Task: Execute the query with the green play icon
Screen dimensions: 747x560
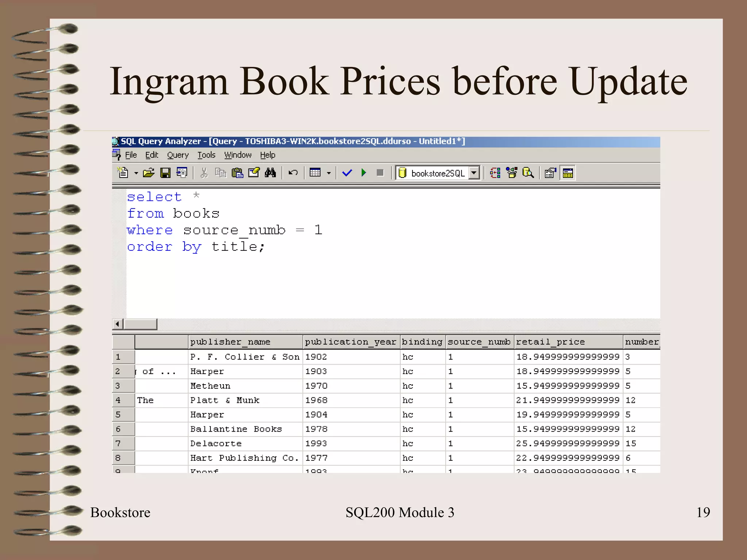Action: [363, 172]
